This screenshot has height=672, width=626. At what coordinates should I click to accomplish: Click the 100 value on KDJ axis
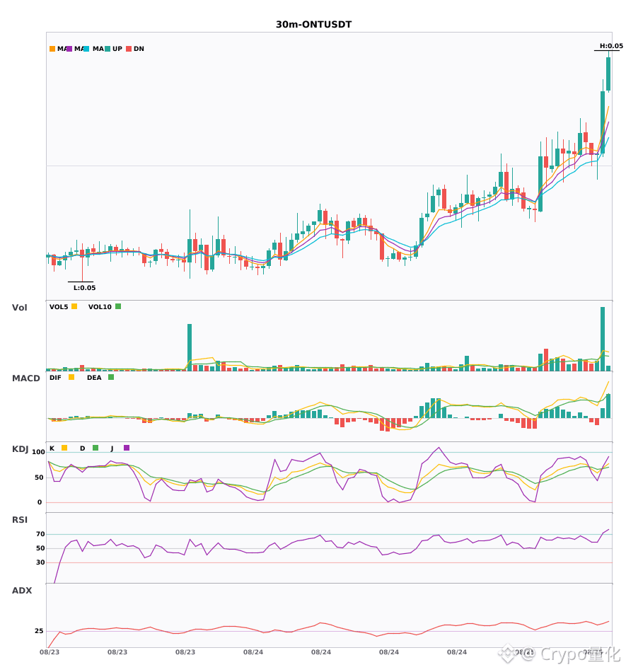[39, 452]
